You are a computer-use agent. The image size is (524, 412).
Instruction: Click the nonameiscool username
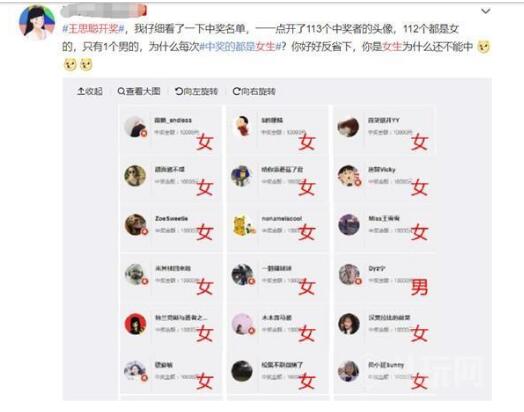(x=282, y=218)
